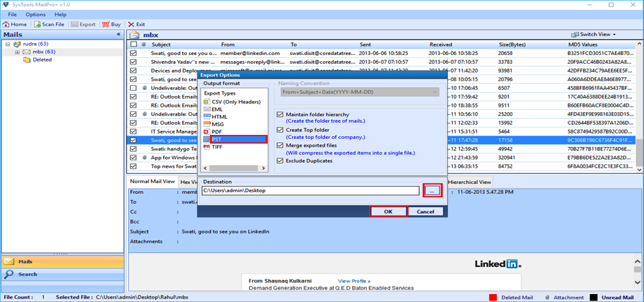Uncheck the Shivendra Yadav mail row checkbox
The height and width of the screenshot is (302, 644).
tap(133, 62)
